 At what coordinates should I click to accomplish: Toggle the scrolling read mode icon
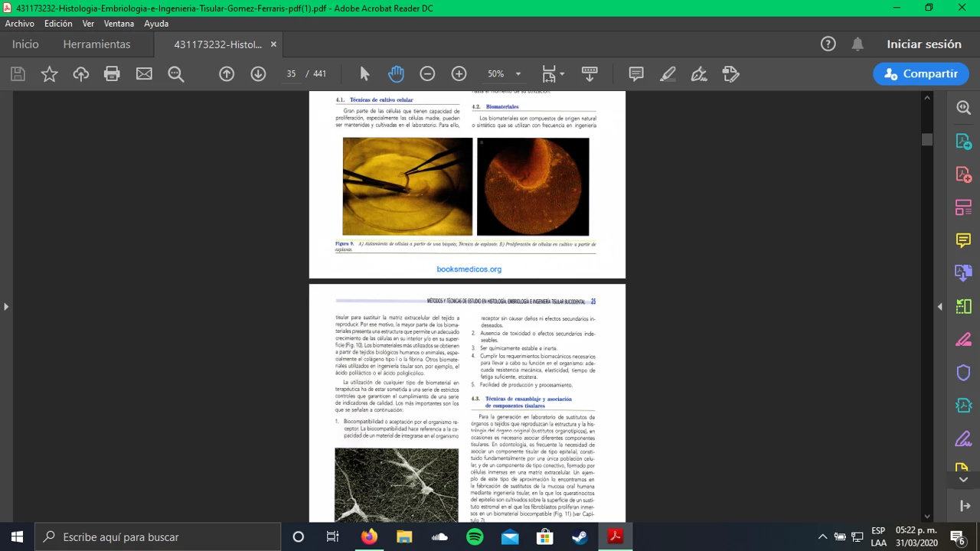click(x=590, y=74)
